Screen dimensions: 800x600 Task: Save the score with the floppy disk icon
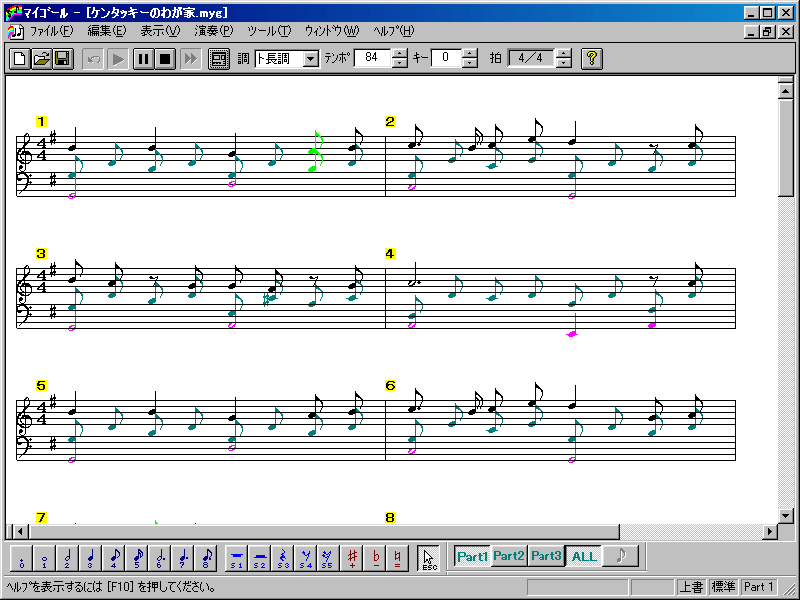(x=63, y=59)
